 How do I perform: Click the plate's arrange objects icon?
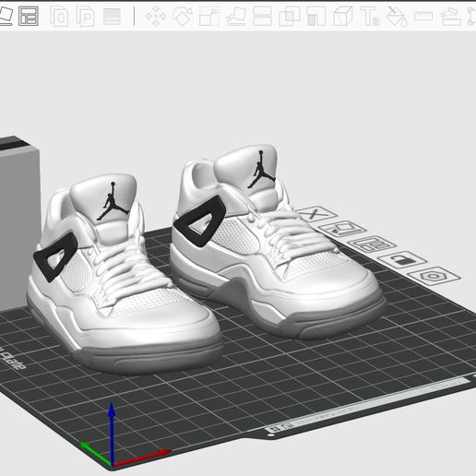[372, 244]
